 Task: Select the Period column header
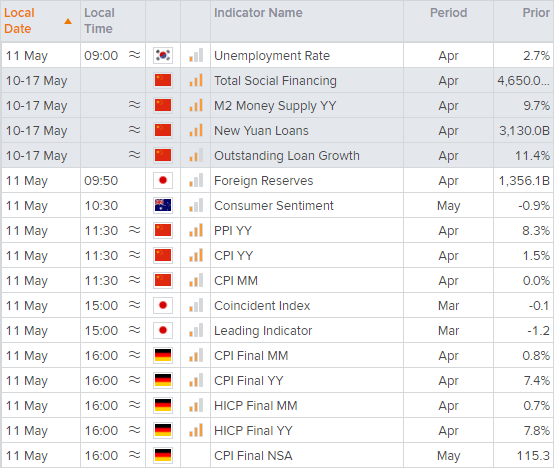[448, 13]
